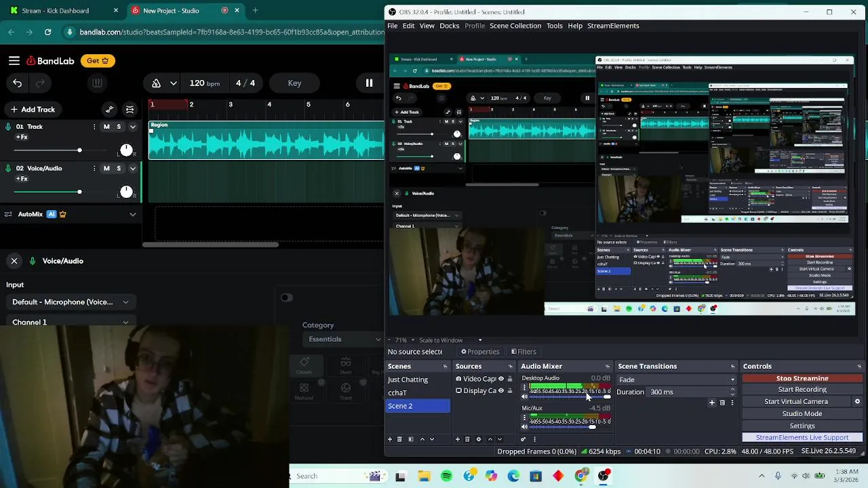Toggle Display Capture source visibility eye
This screenshot has width=868, height=488.
501,390
